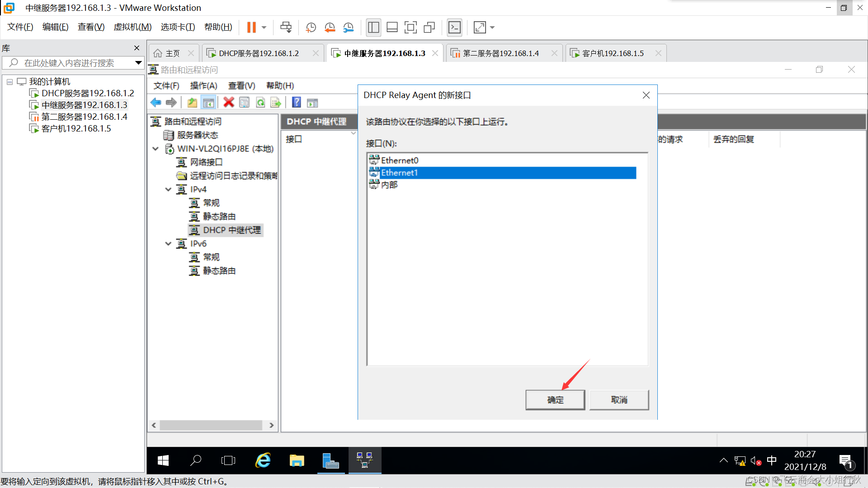The width and height of the screenshot is (868, 488).
Task: Click the back arrow in RRAS toolbar
Action: (156, 103)
